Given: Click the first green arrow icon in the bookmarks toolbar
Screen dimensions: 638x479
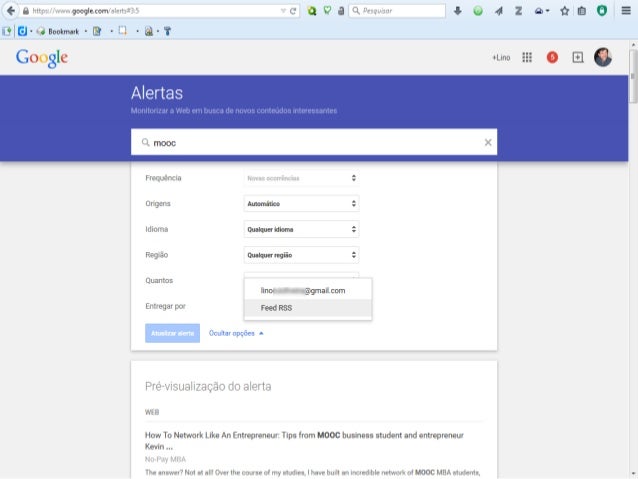Looking at the screenshot, I should pos(7,31).
